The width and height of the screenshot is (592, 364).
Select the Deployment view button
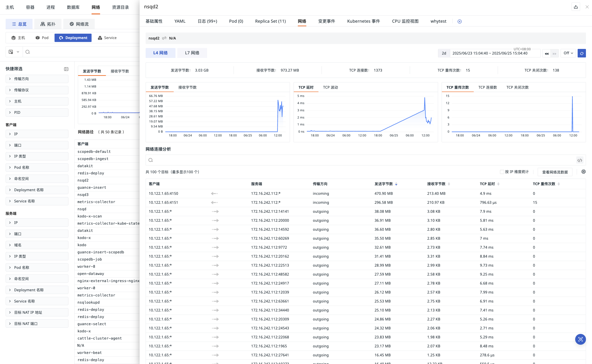click(73, 38)
